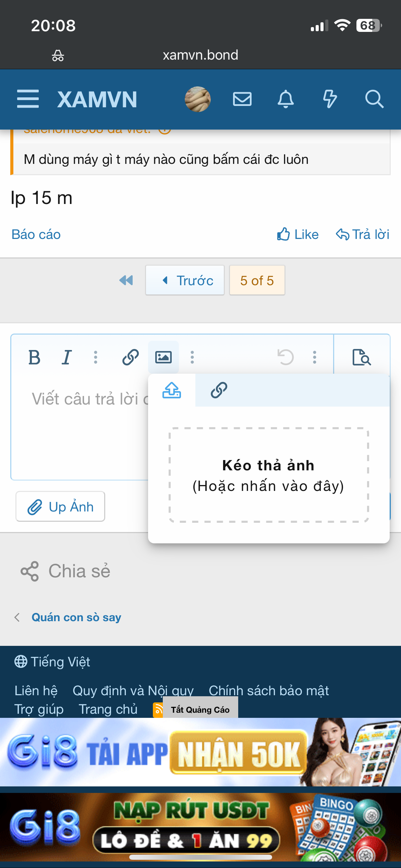Click the Up Ảnh attachment button

tap(60, 507)
